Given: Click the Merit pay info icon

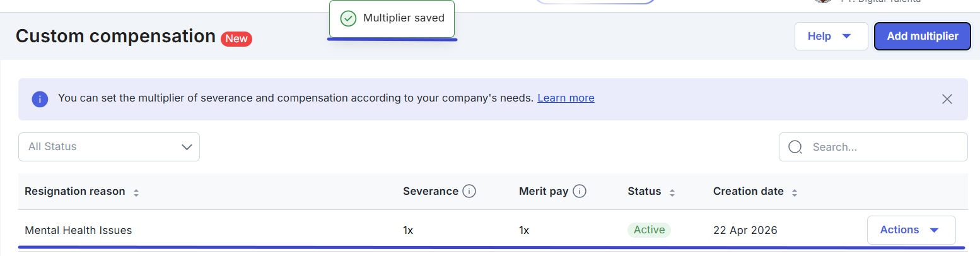Looking at the screenshot, I should pyautogui.click(x=580, y=191).
